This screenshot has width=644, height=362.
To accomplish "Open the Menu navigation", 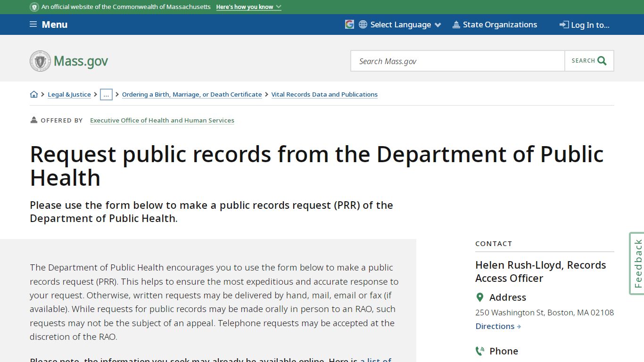I will click(49, 25).
